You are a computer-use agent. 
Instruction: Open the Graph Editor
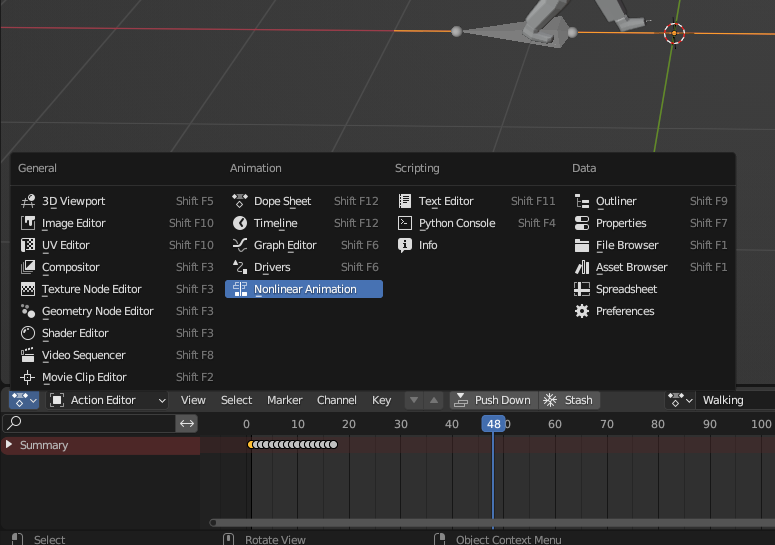pyautogui.click(x=284, y=245)
